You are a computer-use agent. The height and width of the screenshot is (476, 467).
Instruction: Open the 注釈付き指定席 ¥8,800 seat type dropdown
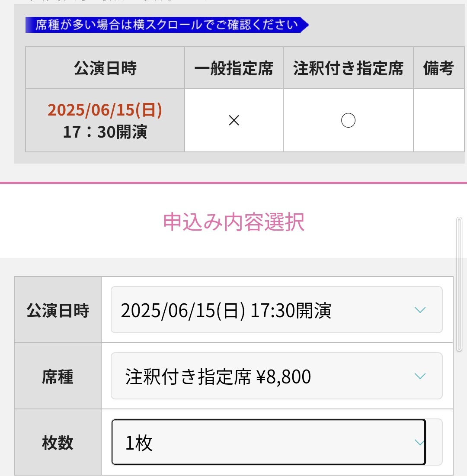click(x=276, y=376)
